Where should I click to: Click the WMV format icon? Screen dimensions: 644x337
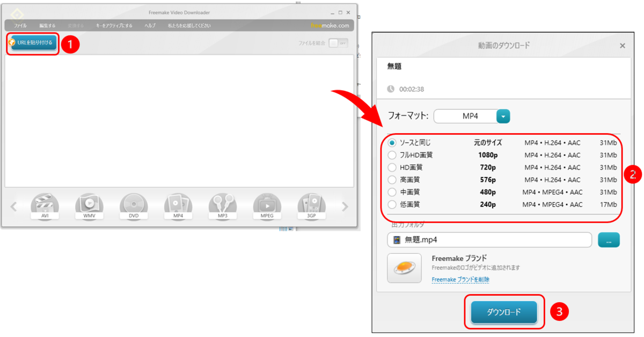[x=89, y=207]
